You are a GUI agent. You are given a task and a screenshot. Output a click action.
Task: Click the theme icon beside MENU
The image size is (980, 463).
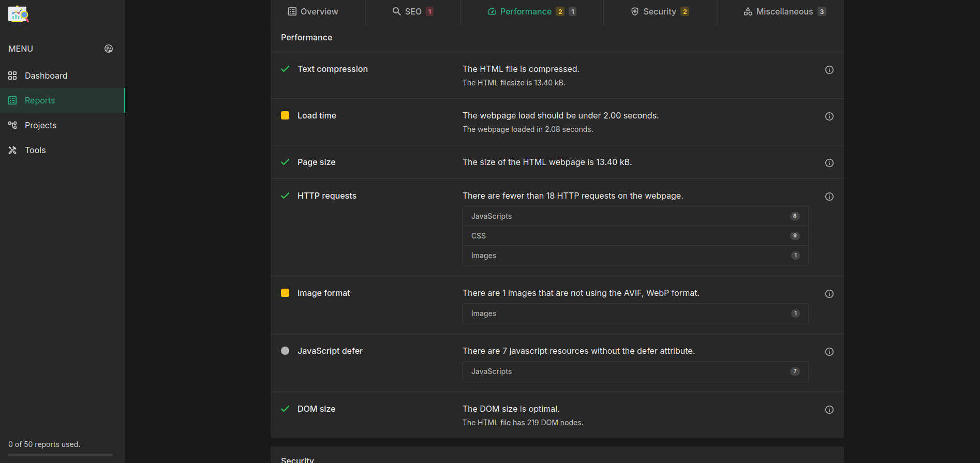[x=109, y=49]
